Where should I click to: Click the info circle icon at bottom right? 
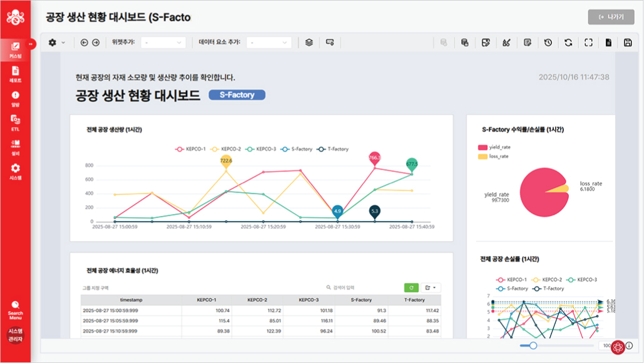click(629, 345)
